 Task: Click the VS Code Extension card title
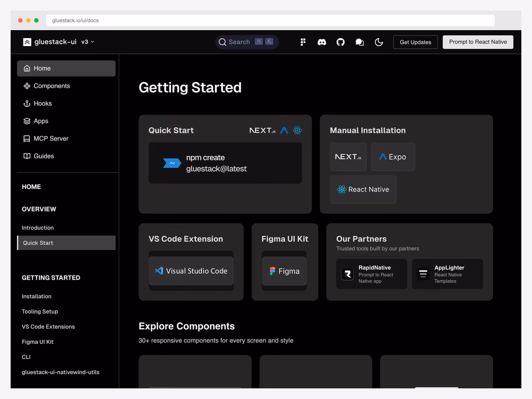[x=186, y=239]
